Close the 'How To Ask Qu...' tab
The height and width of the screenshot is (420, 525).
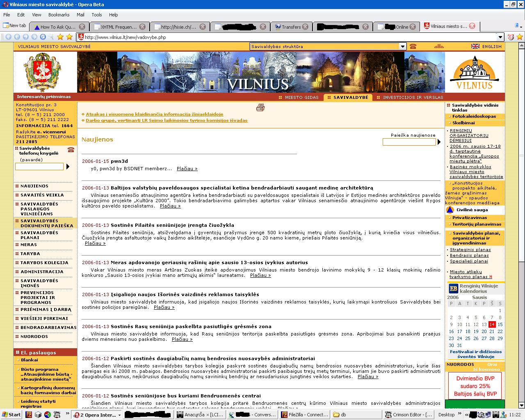click(x=82, y=27)
